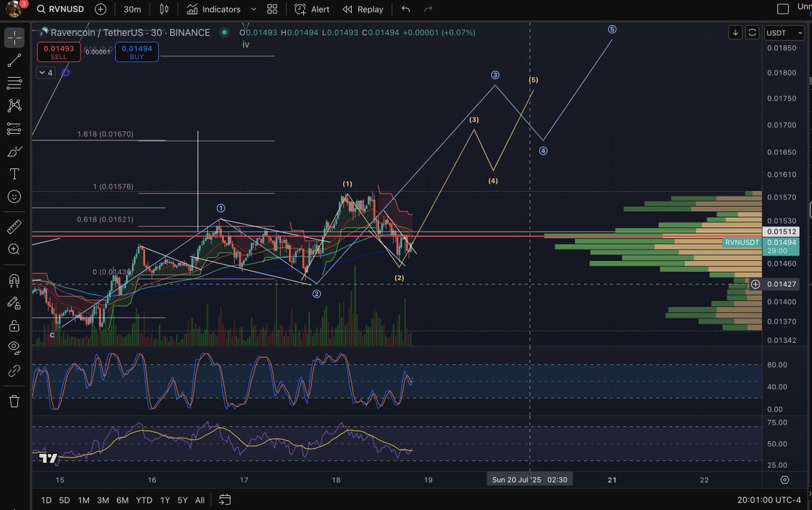
Task: Select the 1D time range
Action: pos(46,500)
